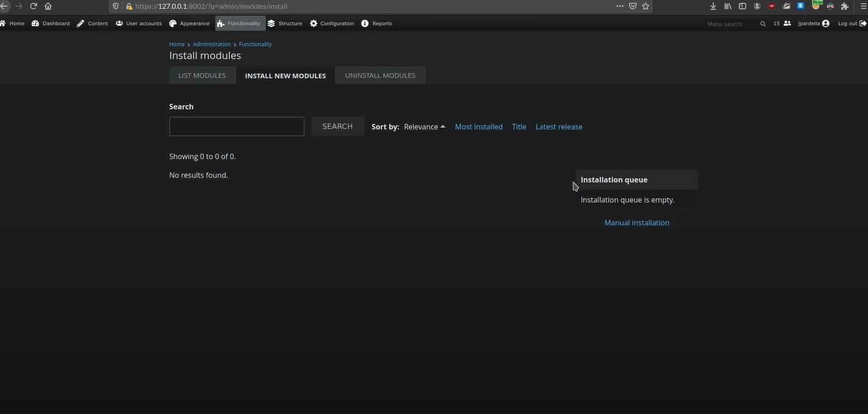This screenshot has height=414, width=868.
Task: Open the browser hamburger menu
Action: click(862, 6)
